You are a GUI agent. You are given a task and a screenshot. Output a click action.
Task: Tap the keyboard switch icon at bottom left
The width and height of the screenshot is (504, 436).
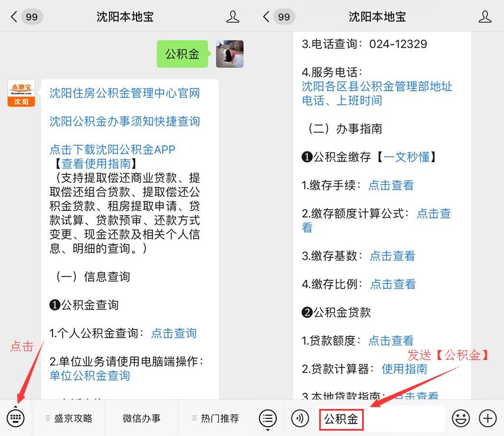pos(15,418)
